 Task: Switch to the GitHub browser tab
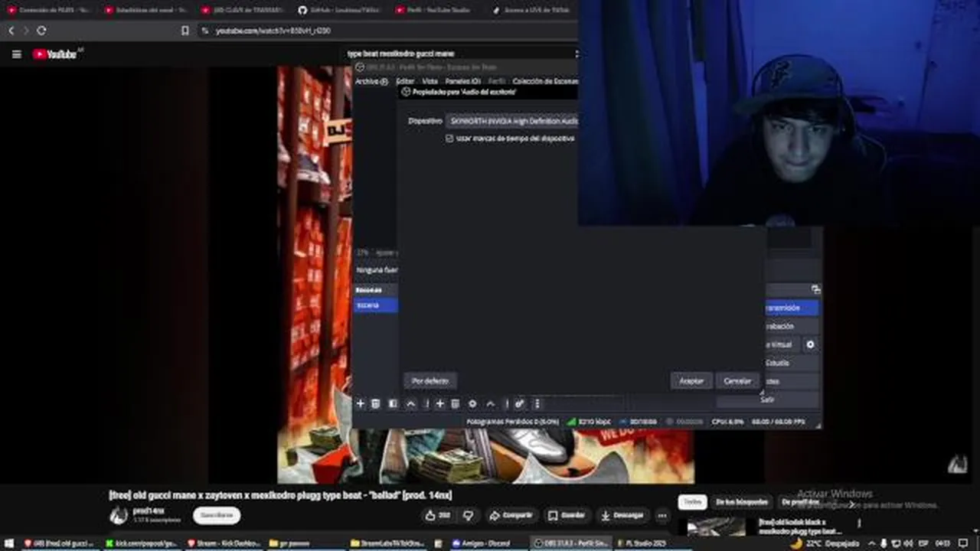[339, 10]
